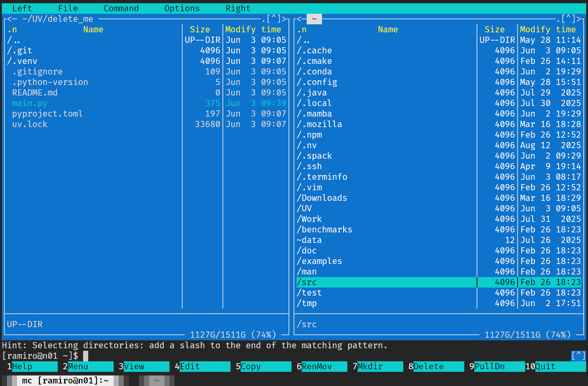Image resolution: width=588 pixels, height=386 pixels.
Task: Select the /.terminfo directory
Action: tap(439, 177)
